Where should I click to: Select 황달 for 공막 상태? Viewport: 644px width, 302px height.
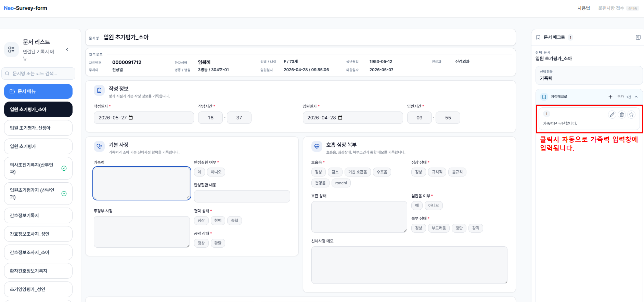pyautogui.click(x=218, y=243)
